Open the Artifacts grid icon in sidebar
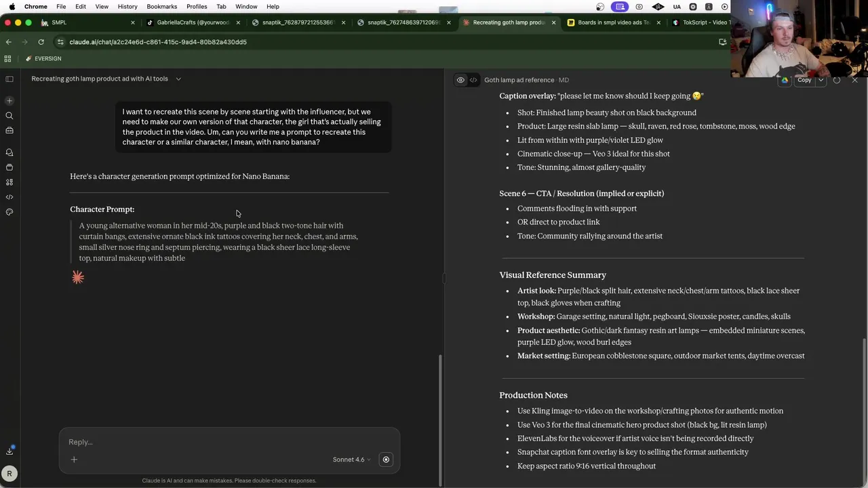 pyautogui.click(x=9, y=182)
